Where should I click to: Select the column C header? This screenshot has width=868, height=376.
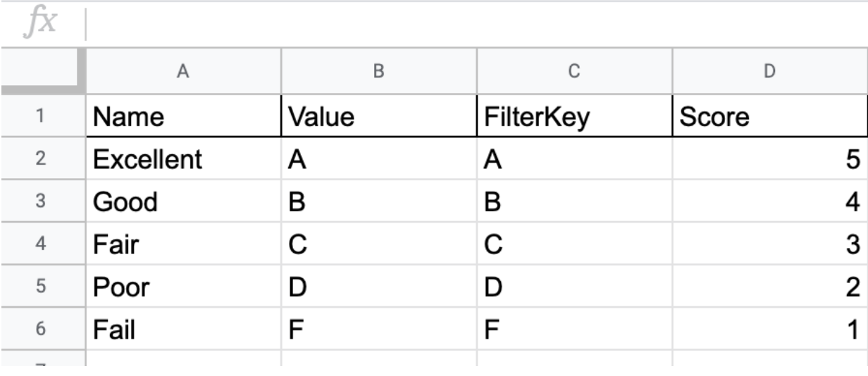[573, 70]
